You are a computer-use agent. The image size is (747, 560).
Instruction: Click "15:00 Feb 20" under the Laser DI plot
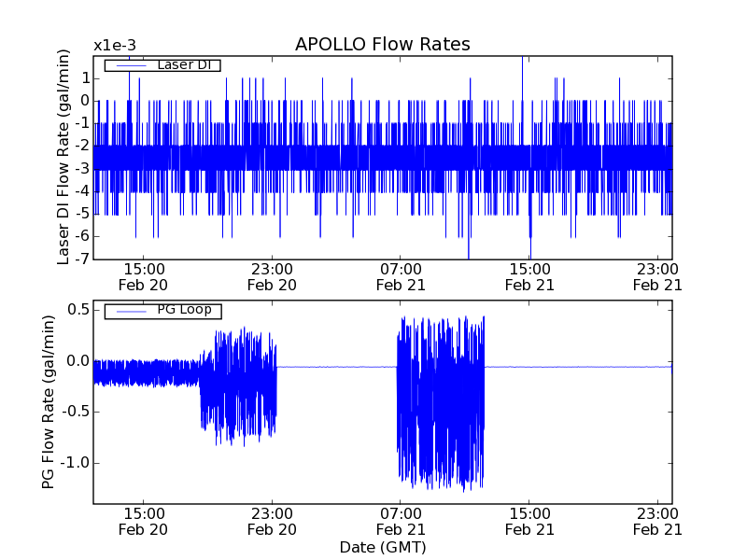[x=143, y=277]
